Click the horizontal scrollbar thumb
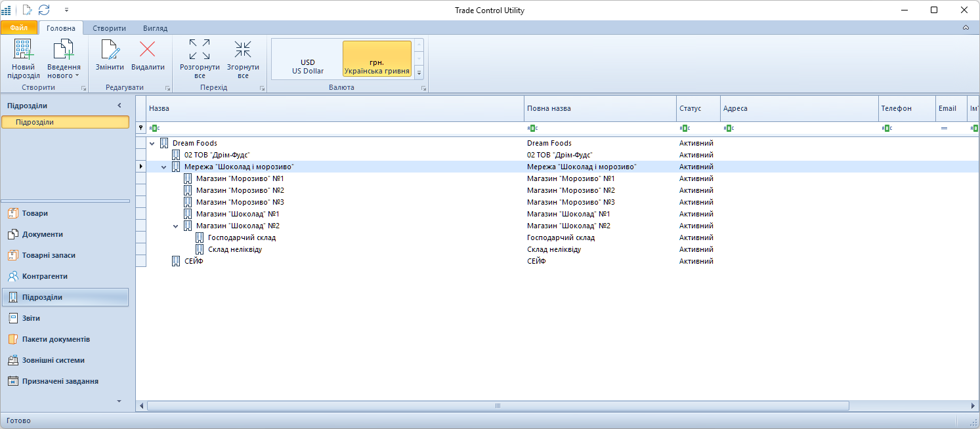This screenshot has height=429, width=980. [497, 406]
